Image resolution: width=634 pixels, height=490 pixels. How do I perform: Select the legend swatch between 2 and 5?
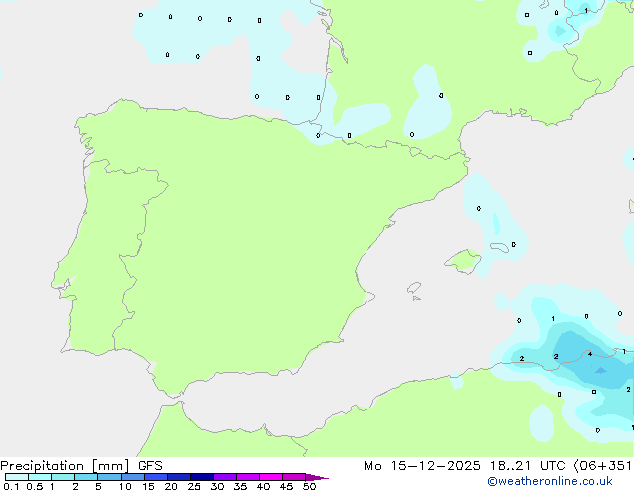click(86, 477)
